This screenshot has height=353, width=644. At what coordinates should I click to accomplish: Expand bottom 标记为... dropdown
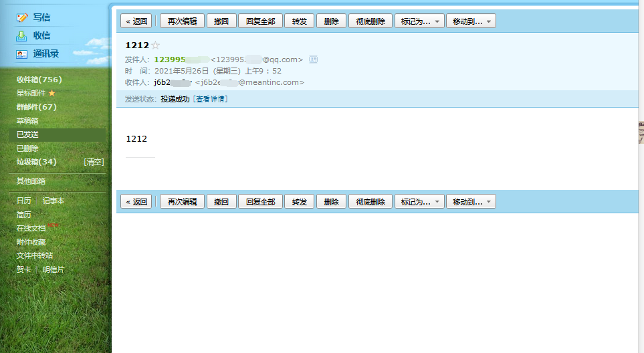[420, 201]
